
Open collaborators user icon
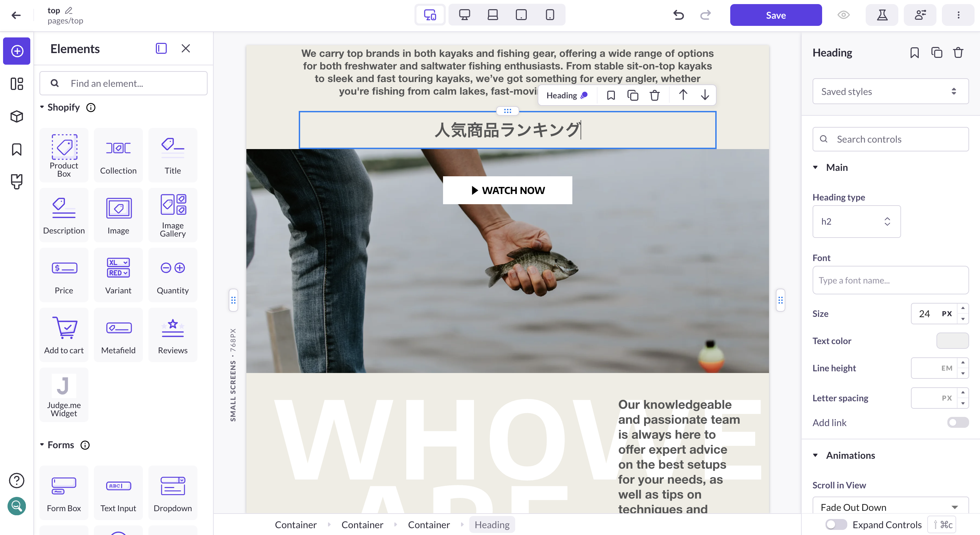[920, 15]
